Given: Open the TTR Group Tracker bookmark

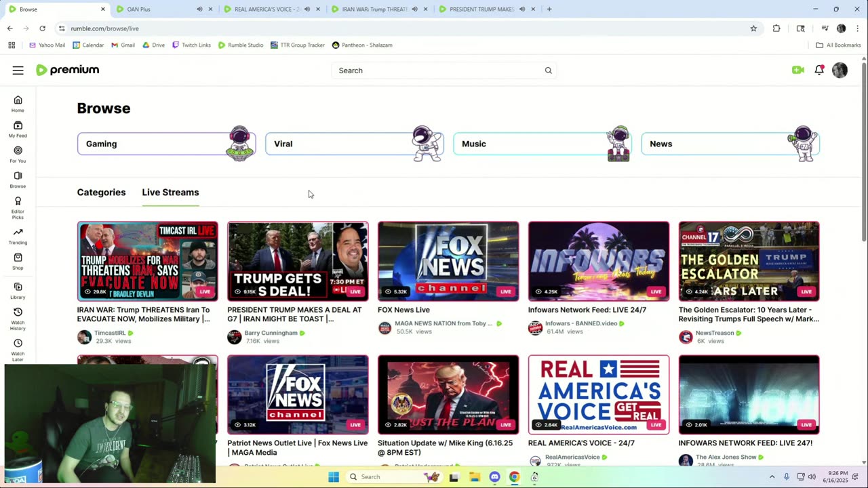Looking at the screenshot, I should pos(298,45).
